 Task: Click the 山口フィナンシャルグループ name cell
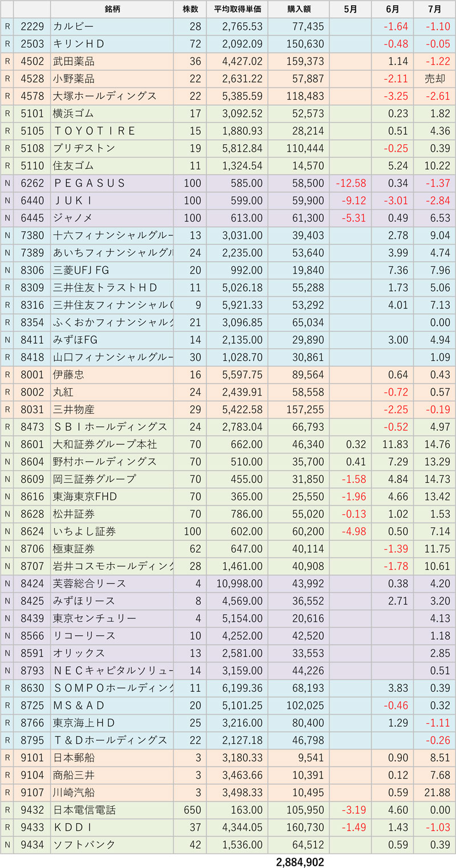coord(112,357)
